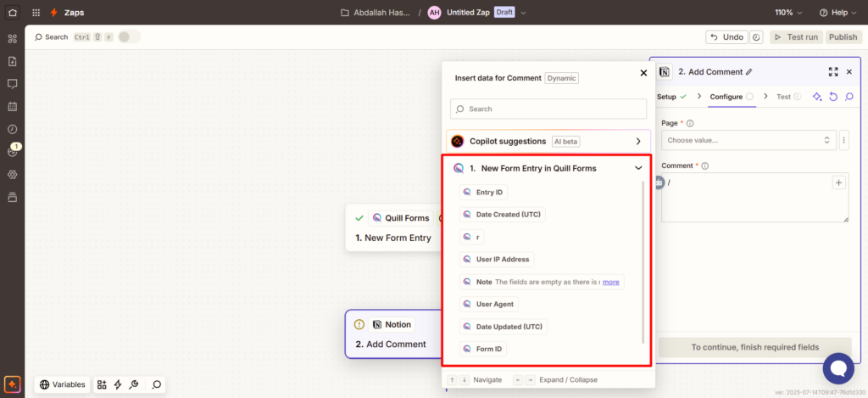Open Page field three-dot options

pyautogui.click(x=843, y=140)
